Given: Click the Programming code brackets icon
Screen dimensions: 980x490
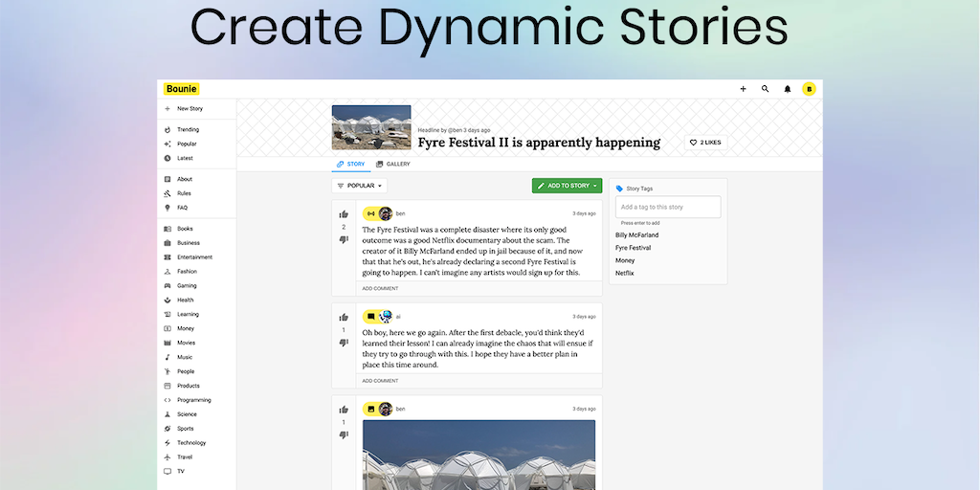Looking at the screenshot, I should point(167,400).
